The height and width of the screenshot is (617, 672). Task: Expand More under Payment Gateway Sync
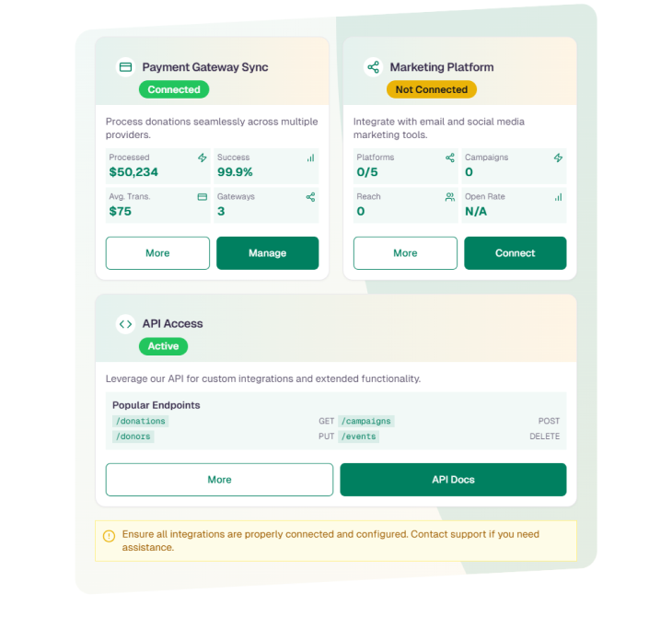pos(157,253)
